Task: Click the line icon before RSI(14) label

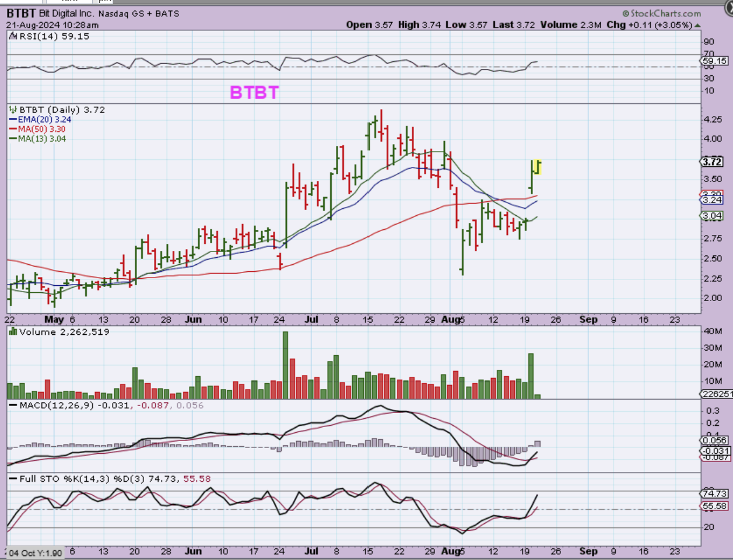Action: [14, 36]
